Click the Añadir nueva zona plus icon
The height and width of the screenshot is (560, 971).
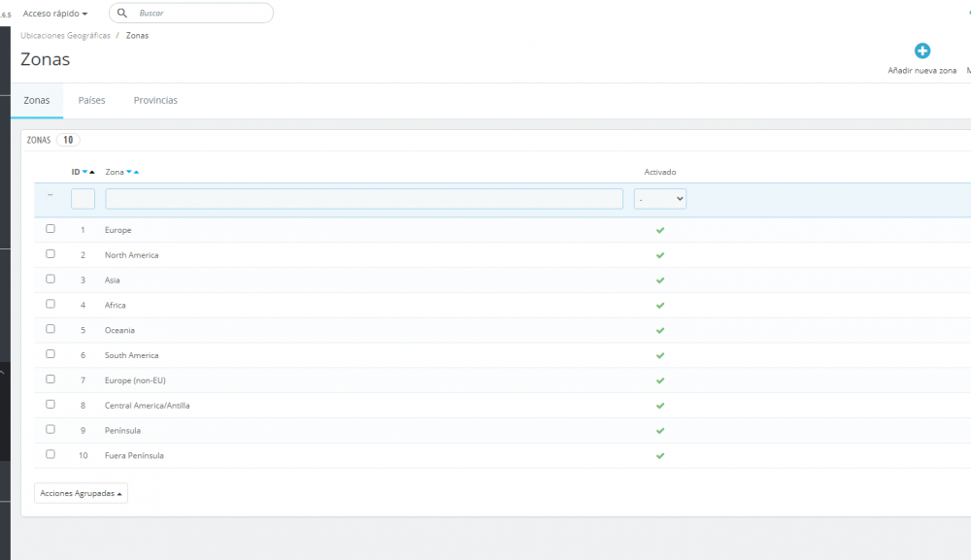coord(921,49)
